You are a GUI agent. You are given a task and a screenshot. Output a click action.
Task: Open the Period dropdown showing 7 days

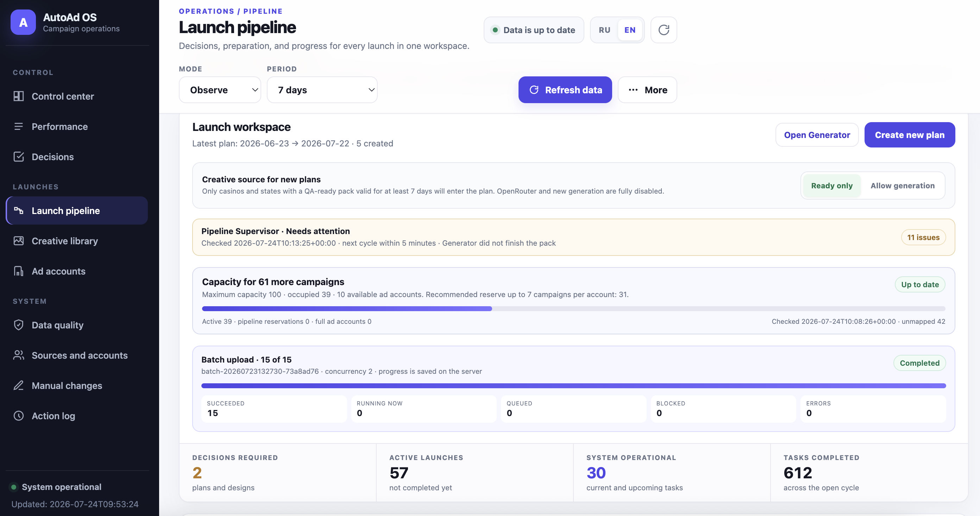tap(322, 90)
